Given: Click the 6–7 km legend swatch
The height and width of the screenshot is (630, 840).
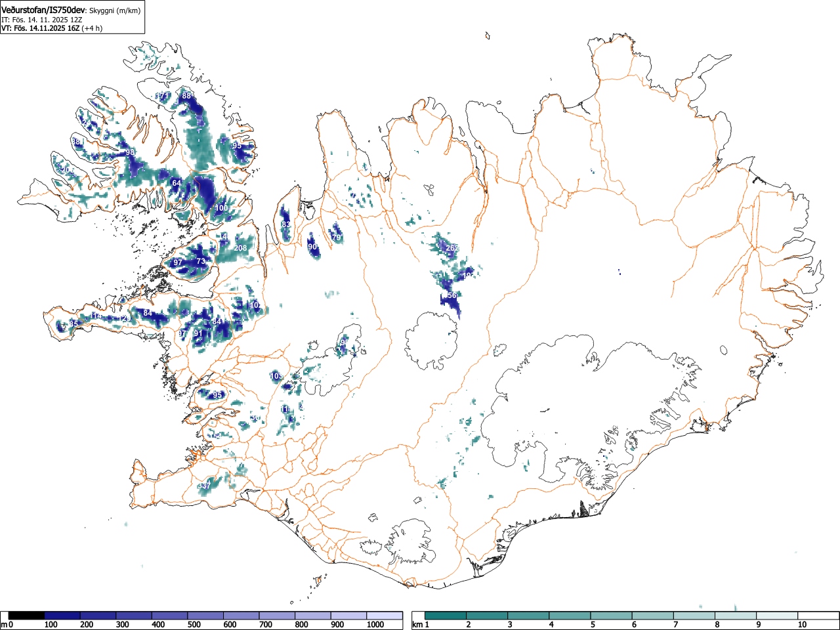Looking at the screenshot, I should pos(653,616).
